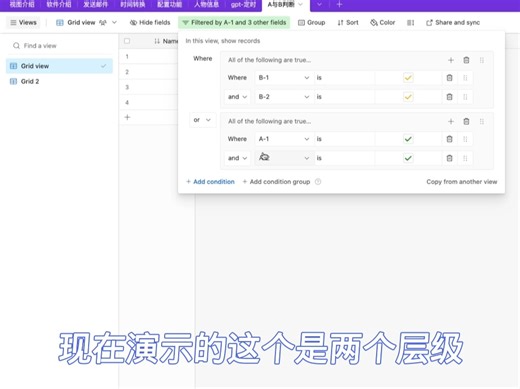
Task: Expand the Grid view name dropdown arrow
Action: (114, 23)
